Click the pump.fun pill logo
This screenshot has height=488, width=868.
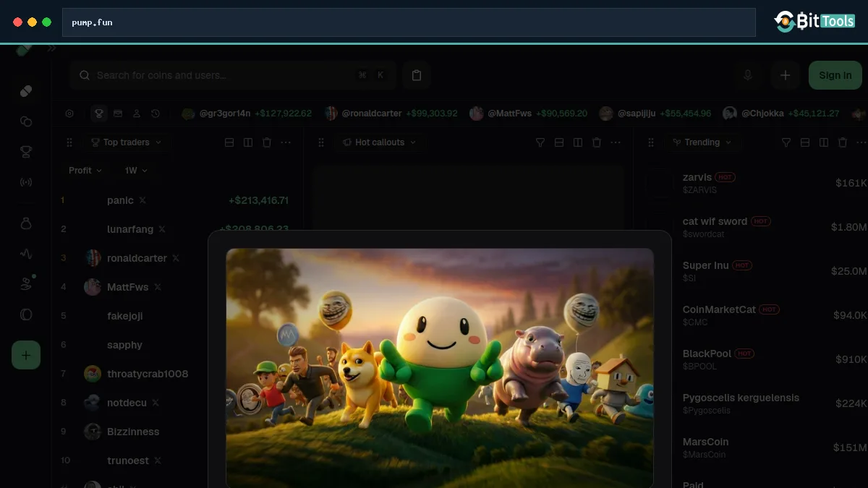click(x=25, y=49)
